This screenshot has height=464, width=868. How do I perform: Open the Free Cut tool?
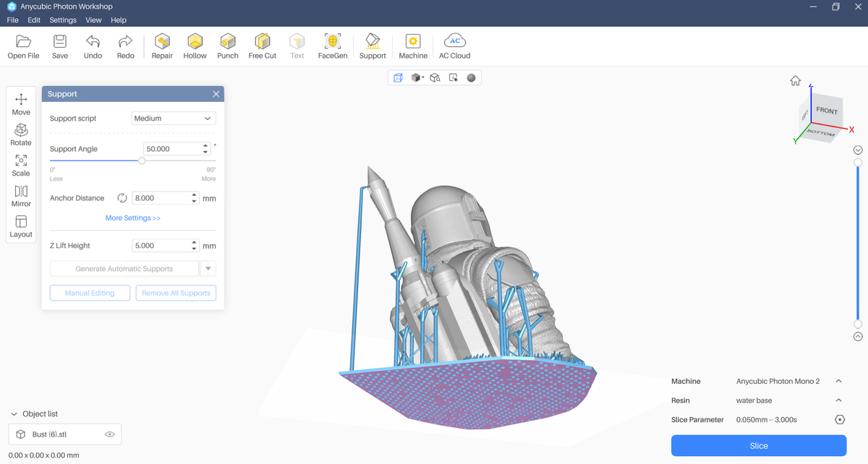click(262, 46)
